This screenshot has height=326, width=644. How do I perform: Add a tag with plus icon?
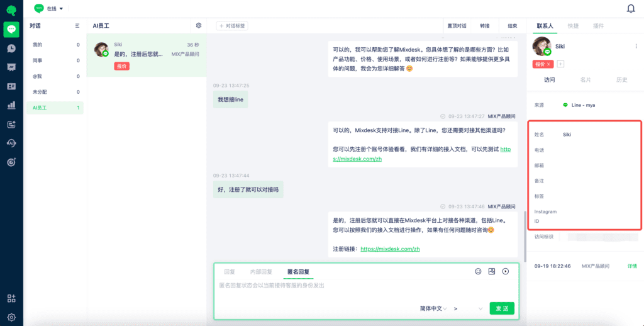pyautogui.click(x=562, y=64)
